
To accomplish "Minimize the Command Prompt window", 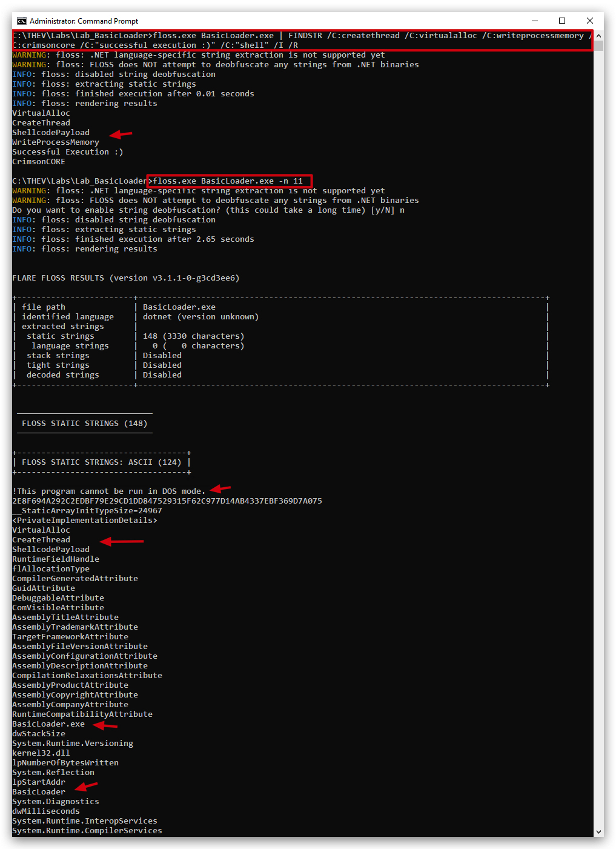I will click(534, 21).
